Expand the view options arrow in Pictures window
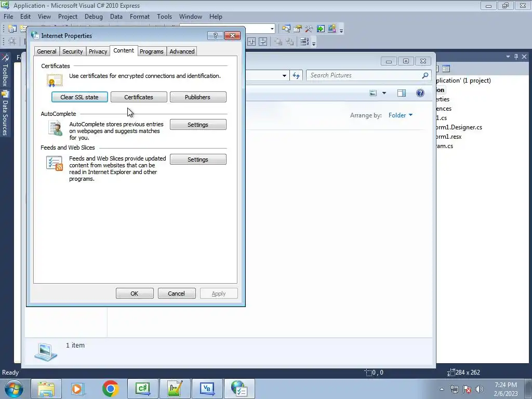This screenshot has width=532, height=399. (x=384, y=93)
